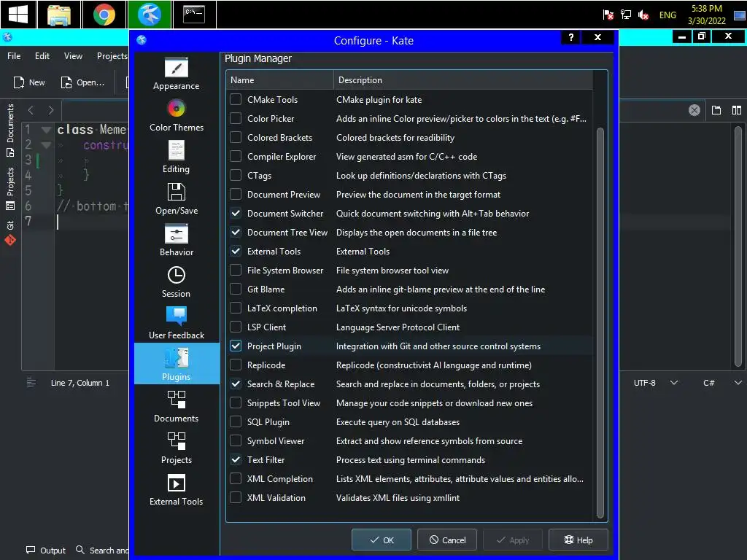The height and width of the screenshot is (560, 747).
Task: Click the New document toolbar icon
Action: point(29,82)
